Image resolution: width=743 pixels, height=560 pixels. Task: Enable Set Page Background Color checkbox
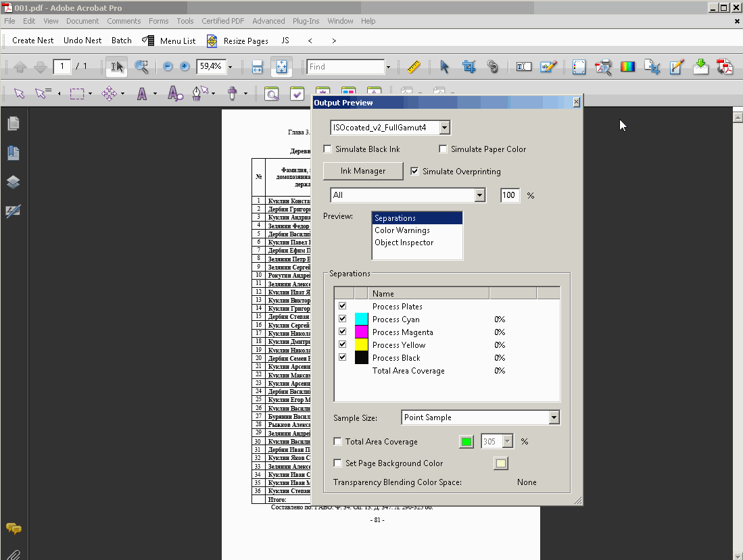coord(338,463)
